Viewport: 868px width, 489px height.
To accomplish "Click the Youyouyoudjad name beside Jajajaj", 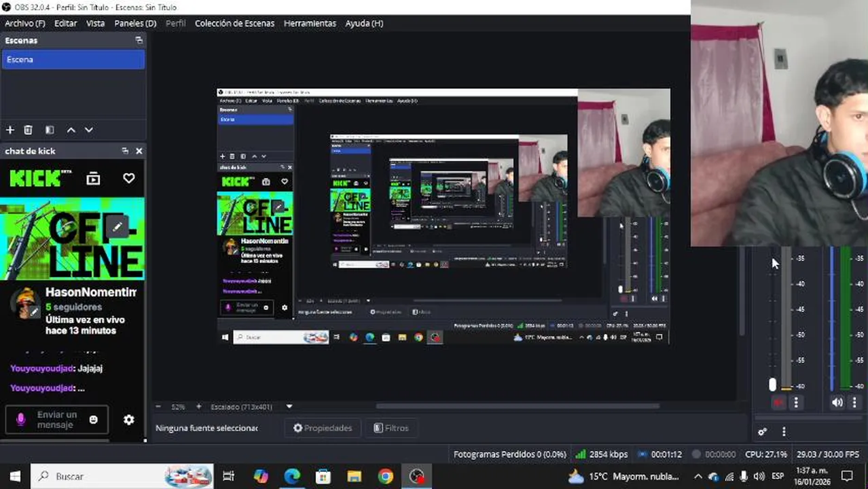I will 42,368.
